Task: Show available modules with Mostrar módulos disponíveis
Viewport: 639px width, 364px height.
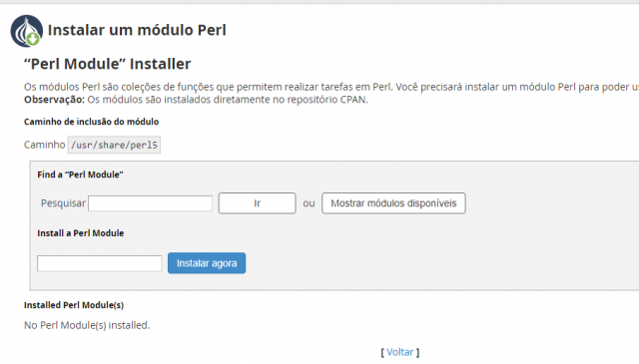Action: pos(393,203)
